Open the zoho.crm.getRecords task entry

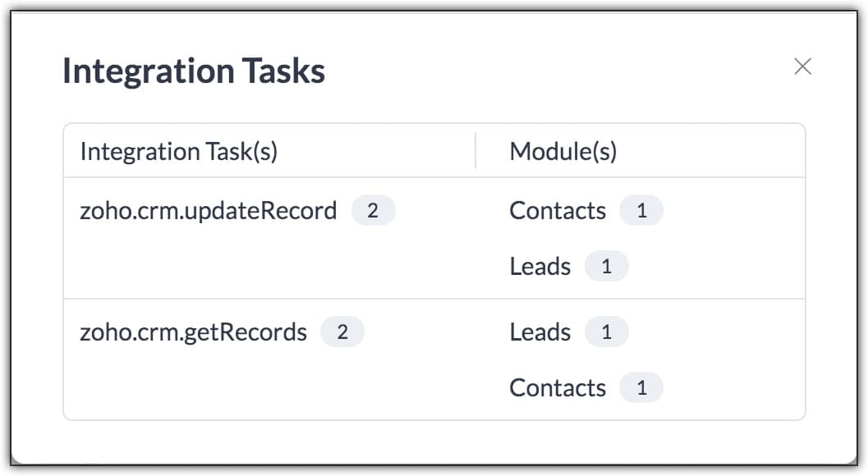[193, 332]
